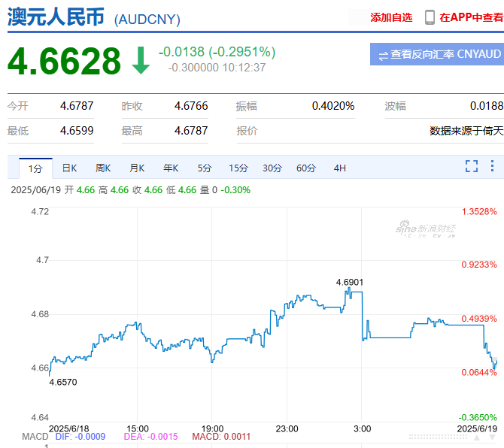Choose the 30分 interval tab

pos(272,168)
